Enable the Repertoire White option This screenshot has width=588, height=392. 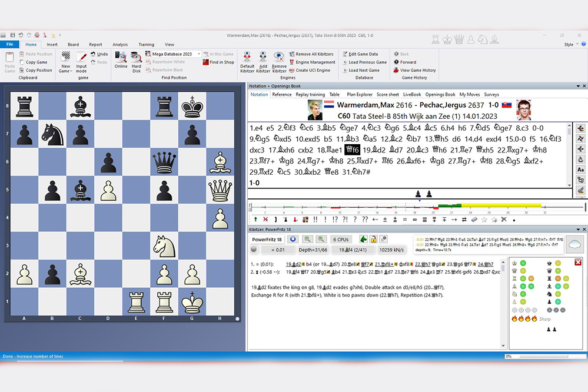coord(167,61)
